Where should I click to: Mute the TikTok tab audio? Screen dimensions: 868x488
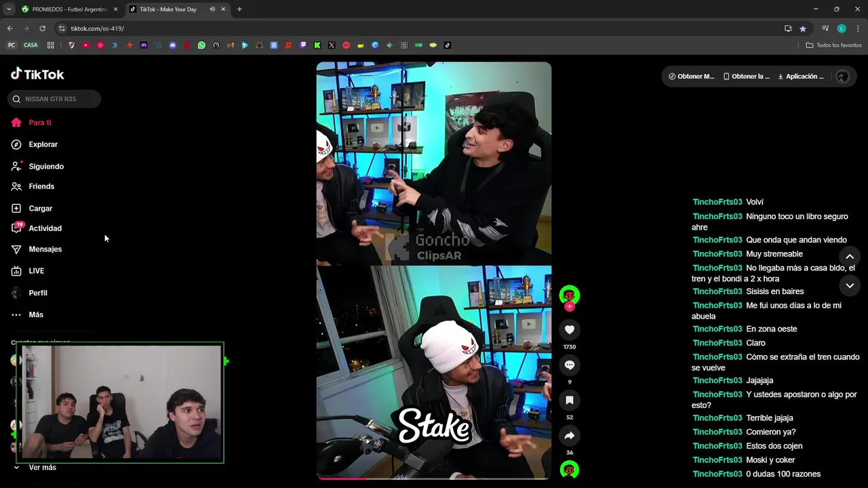212,9
